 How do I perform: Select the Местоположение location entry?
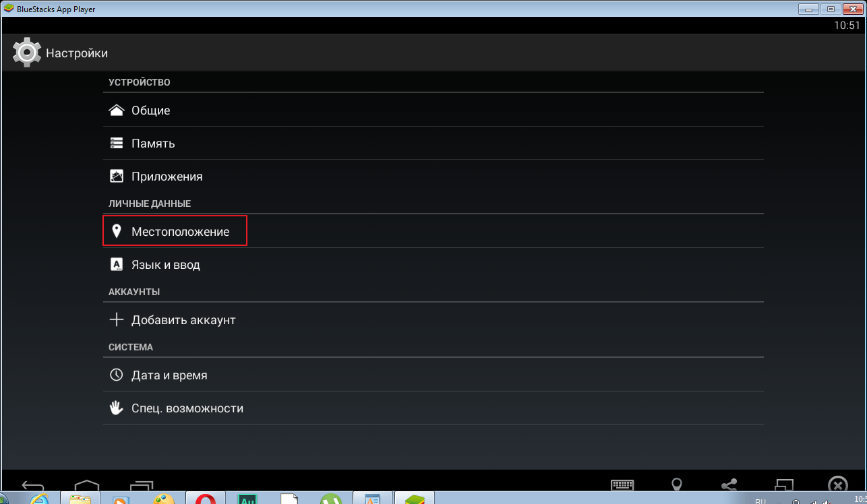coord(433,231)
